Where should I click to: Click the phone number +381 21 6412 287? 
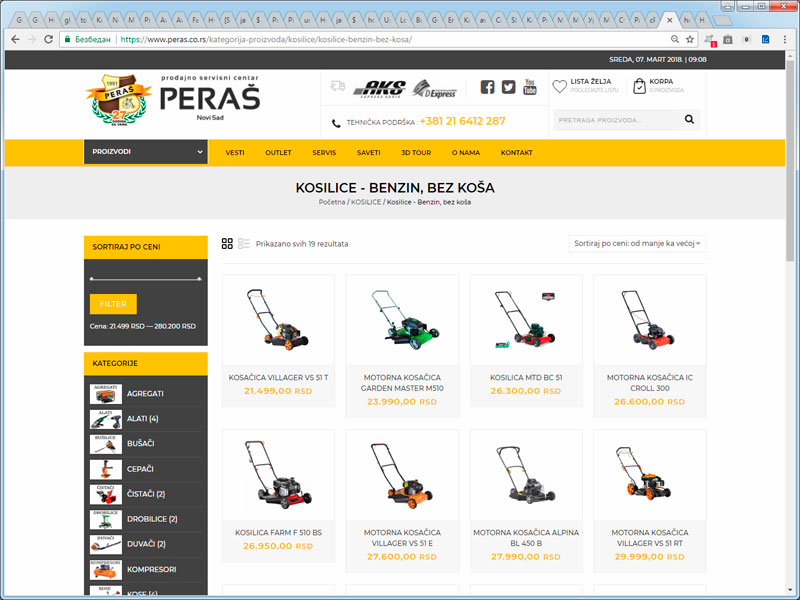coord(462,121)
